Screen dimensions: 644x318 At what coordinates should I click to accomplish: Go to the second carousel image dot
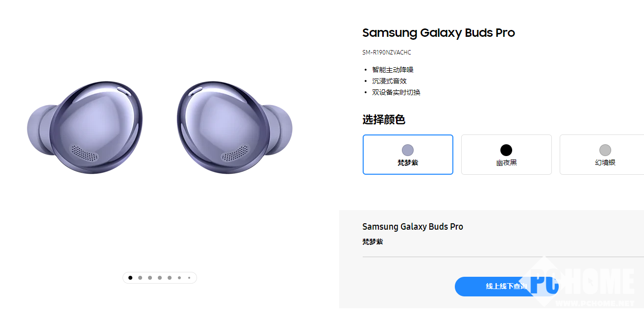[x=140, y=278]
